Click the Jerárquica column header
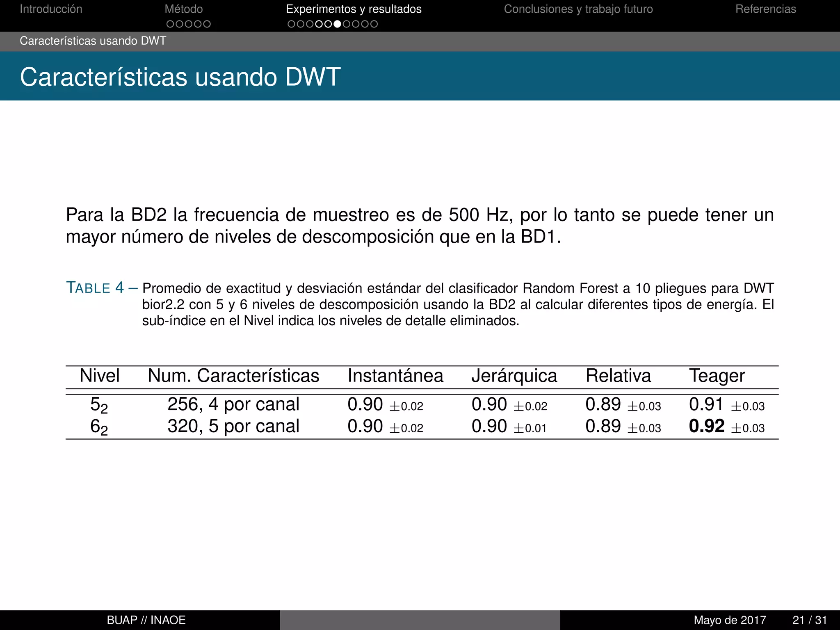 click(514, 376)
